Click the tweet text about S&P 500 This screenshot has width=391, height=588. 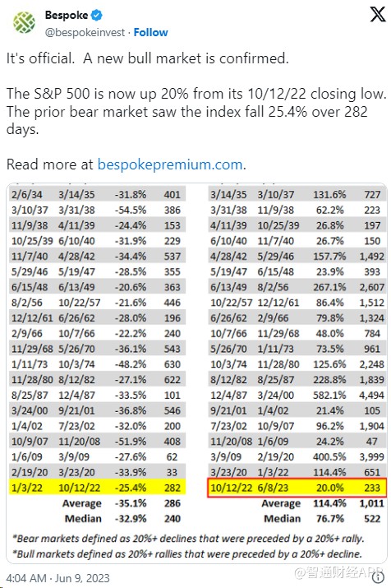196,111
